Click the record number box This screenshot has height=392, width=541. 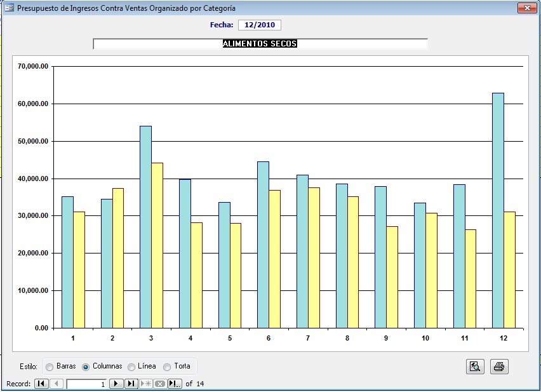[86, 384]
